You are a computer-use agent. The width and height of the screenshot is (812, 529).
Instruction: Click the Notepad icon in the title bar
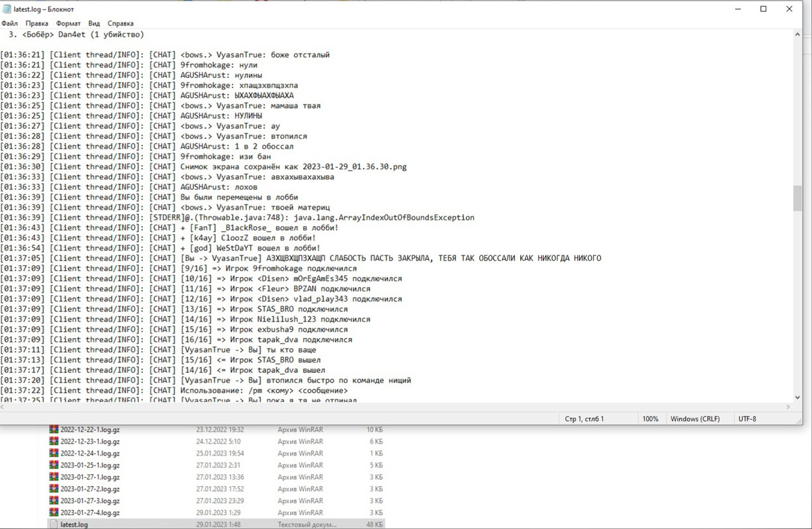coord(6,9)
